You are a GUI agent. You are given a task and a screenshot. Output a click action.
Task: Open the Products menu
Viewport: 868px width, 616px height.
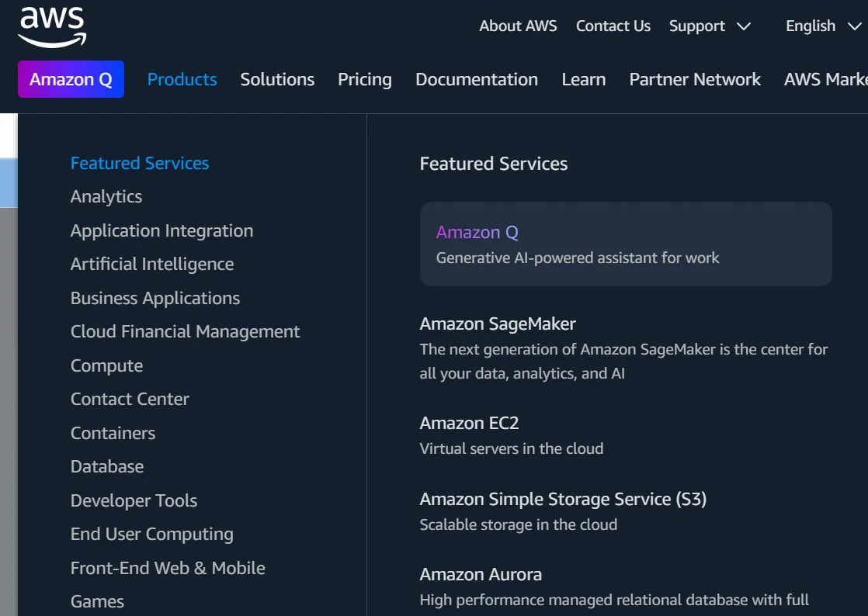(x=182, y=79)
